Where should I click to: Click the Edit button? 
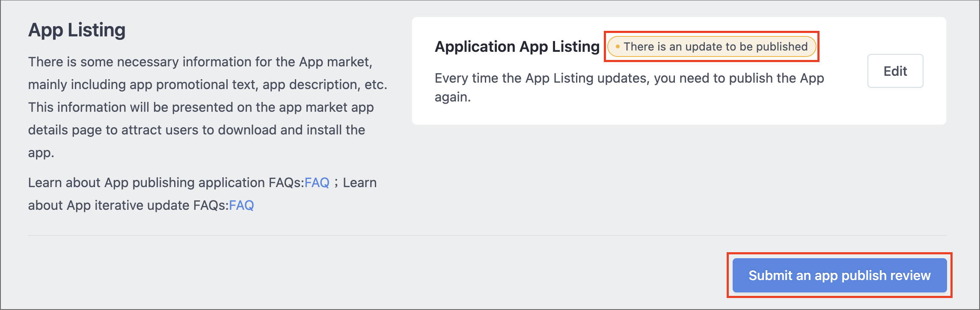(895, 71)
